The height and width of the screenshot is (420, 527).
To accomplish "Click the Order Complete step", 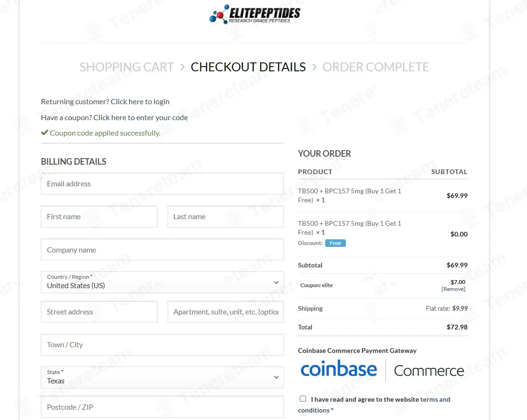I will 375,67.
